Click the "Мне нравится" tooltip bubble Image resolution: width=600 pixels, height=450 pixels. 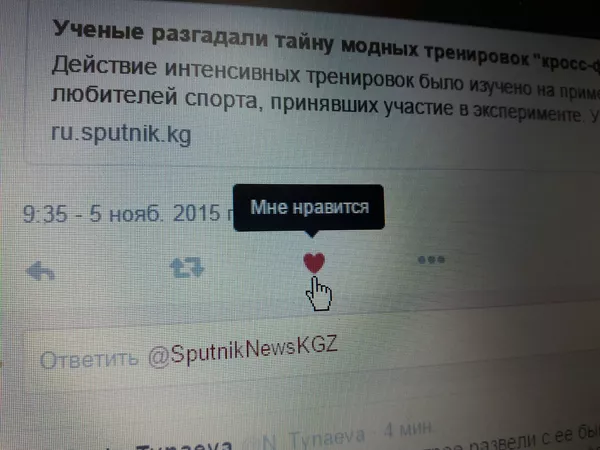pos(309,208)
